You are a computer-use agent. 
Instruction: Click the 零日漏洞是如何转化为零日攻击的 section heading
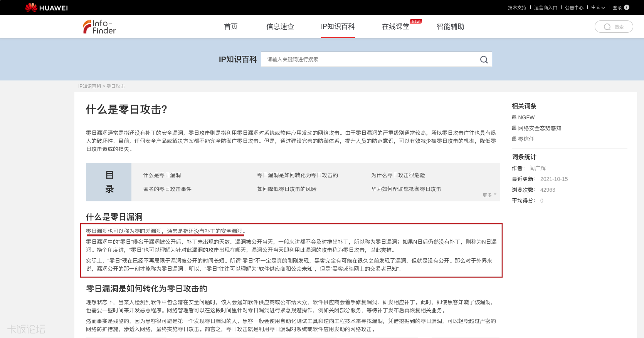(x=146, y=289)
